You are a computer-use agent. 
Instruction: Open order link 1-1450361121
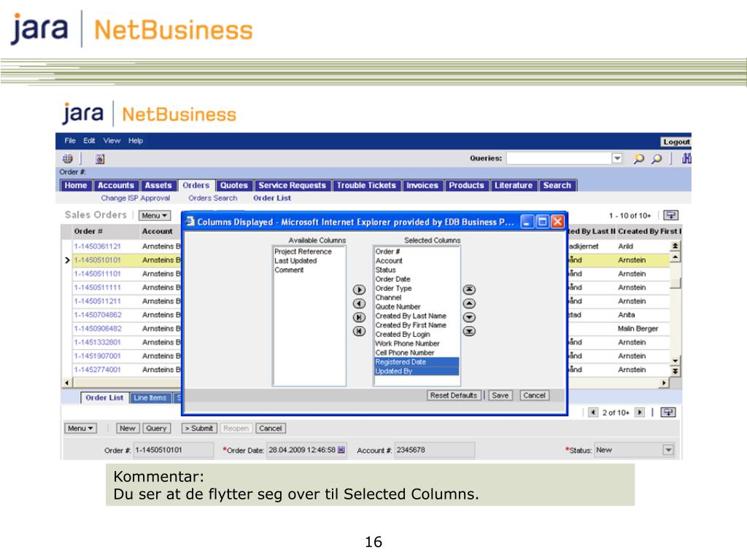pos(97,246)
